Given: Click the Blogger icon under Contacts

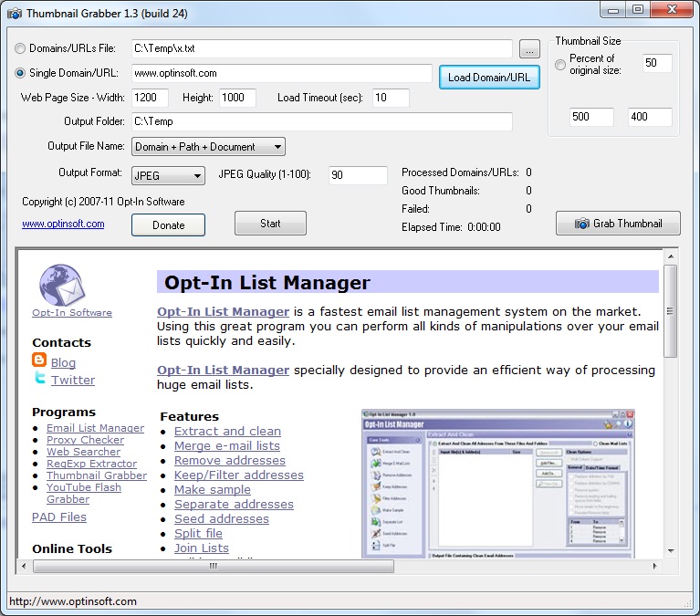Looking at the screenshot, I should [39, 361].
